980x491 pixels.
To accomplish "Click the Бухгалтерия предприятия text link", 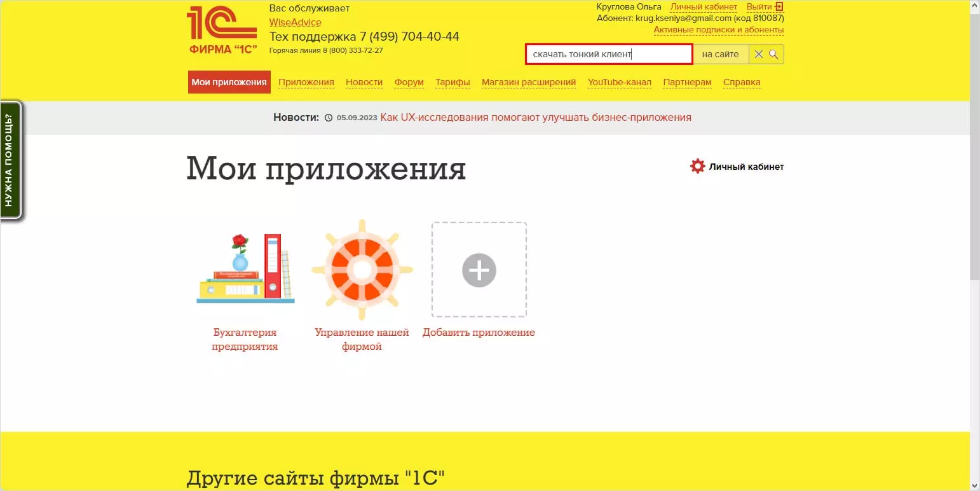I will tap(245, 340).
